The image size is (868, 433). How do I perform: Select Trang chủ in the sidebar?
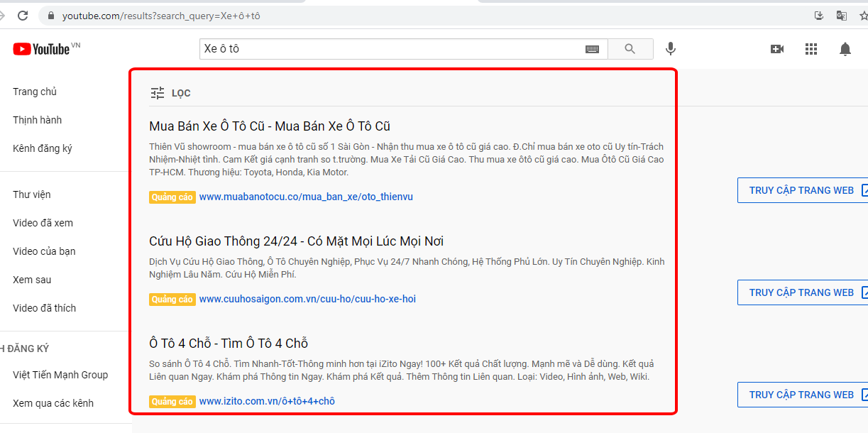(x=35, y=92)
